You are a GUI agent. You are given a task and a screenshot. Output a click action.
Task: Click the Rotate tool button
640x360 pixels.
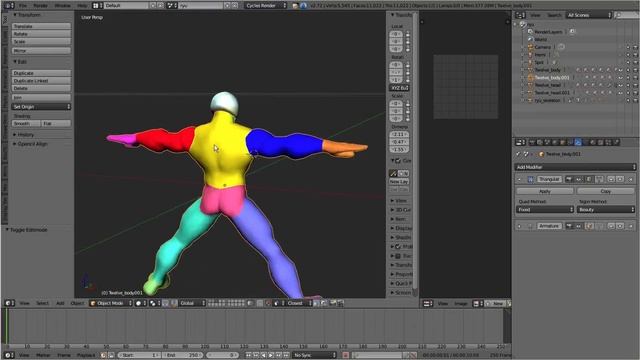41,34
